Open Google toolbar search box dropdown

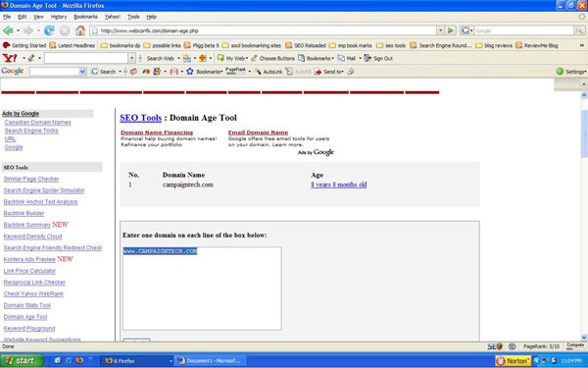click(x=82, y=72)
